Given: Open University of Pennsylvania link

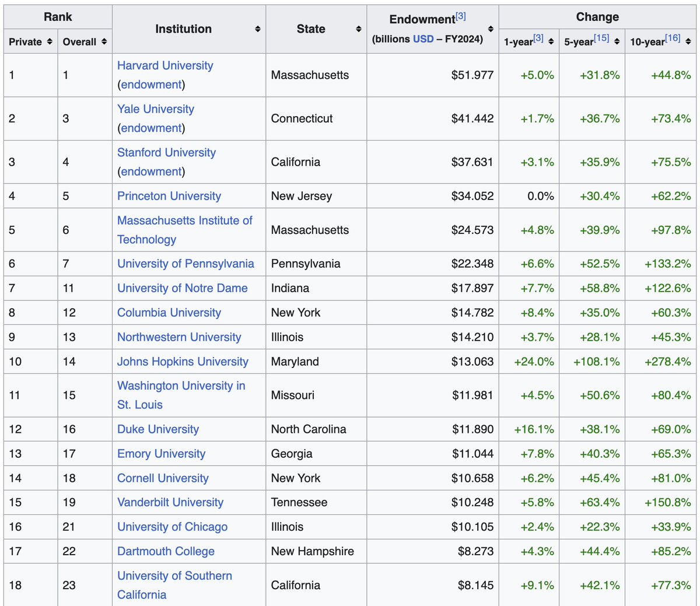Looking at the screenshot, I should click(185, 264).
